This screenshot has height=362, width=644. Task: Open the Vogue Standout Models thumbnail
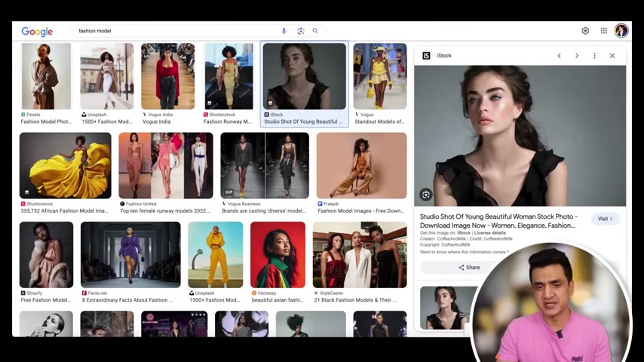pos(380,76)
